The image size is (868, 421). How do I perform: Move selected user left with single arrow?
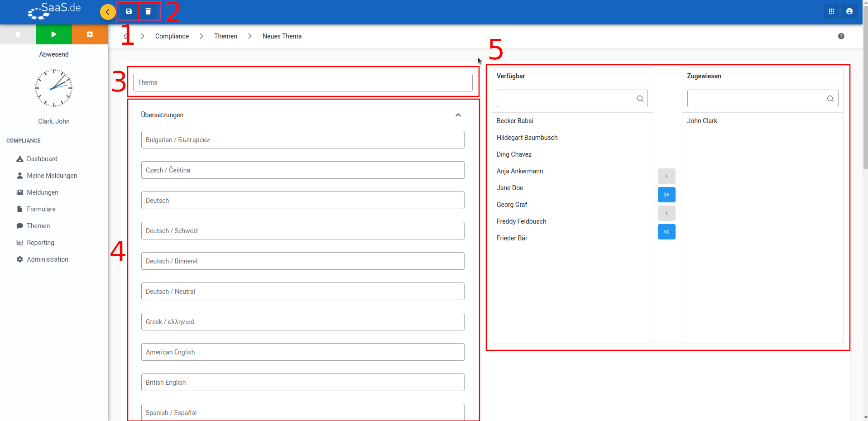coord(667,213)
